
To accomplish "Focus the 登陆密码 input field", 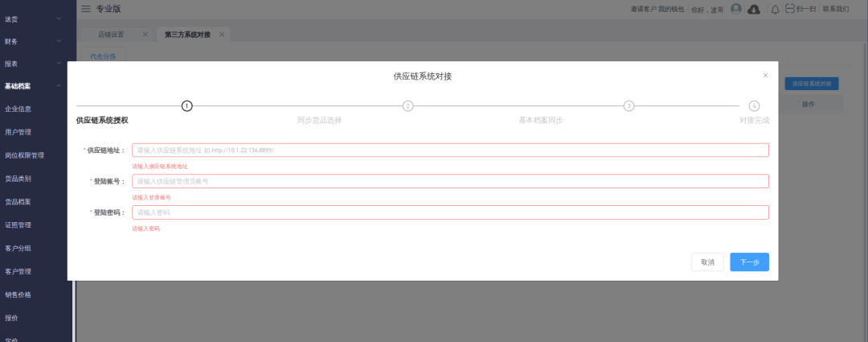I will 450,212.
